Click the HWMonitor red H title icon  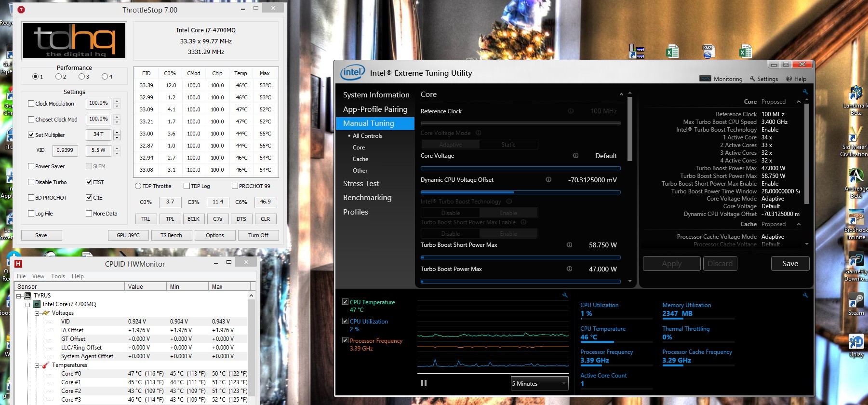click(x=18, y=264)
